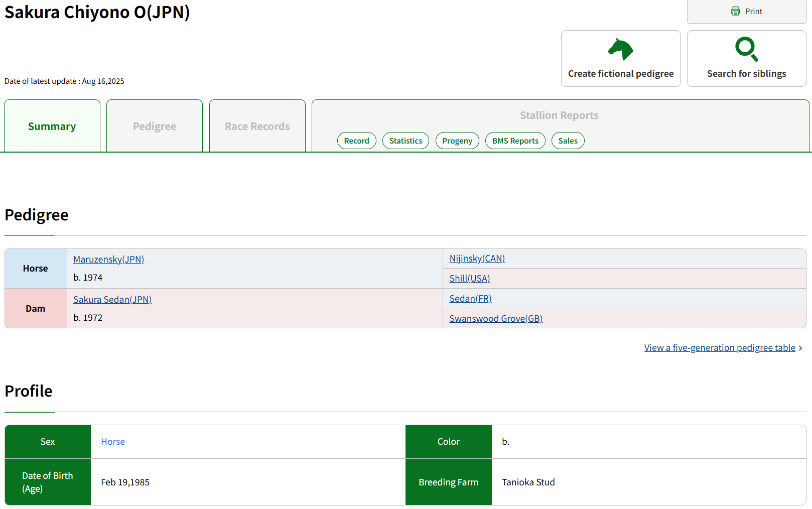Click the Date of Birth (Age) header cell
This screenshot has height=509, width=812.
pos(48,482)
